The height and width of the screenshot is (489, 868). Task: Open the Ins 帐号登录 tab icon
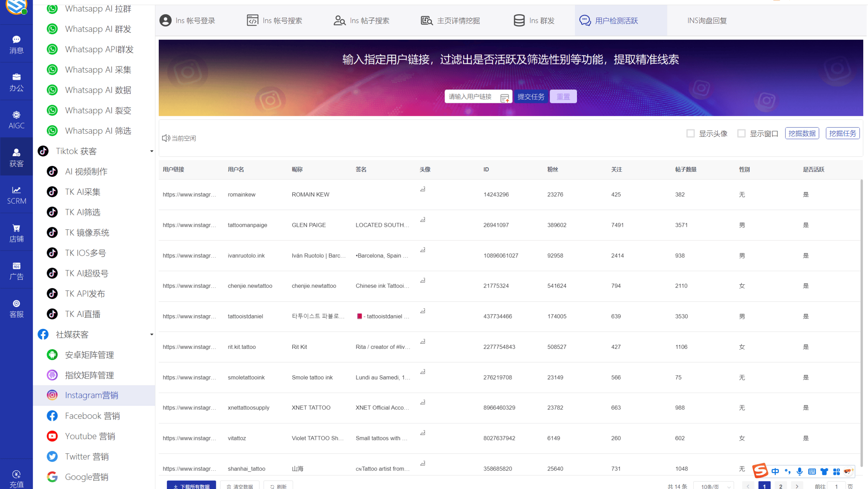tap(165, 20)
